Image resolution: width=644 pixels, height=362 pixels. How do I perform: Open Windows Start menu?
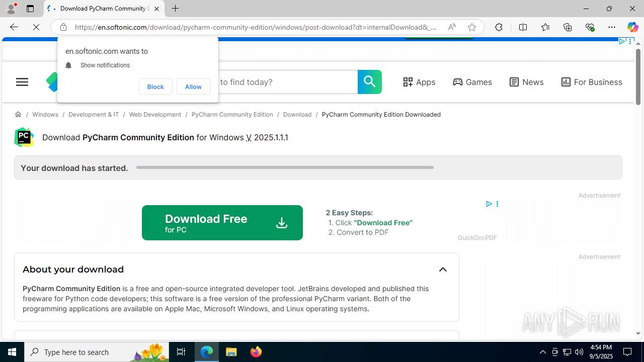(x=12, y=352)
